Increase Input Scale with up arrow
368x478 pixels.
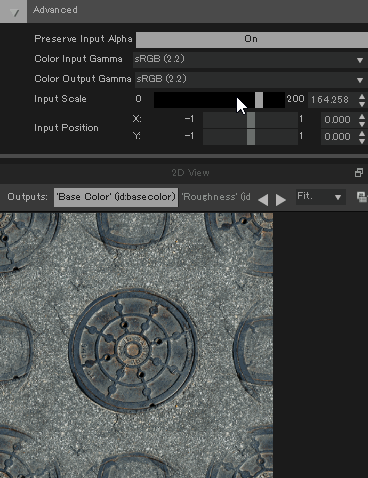point(362,96)
